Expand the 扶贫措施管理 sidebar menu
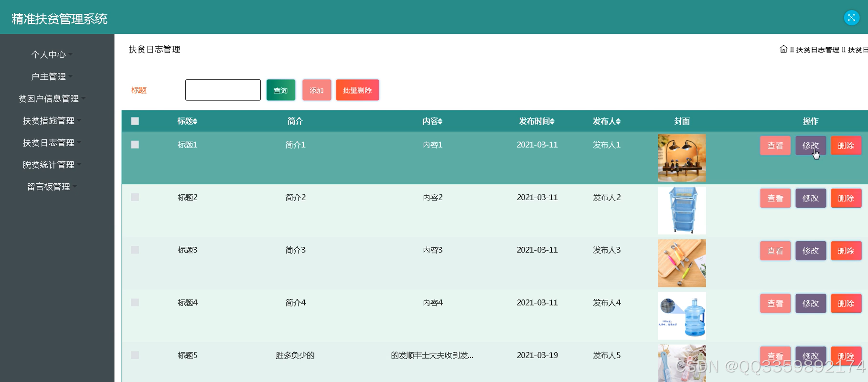The height and width of the screenshot is (382, 868). (52, 120)
